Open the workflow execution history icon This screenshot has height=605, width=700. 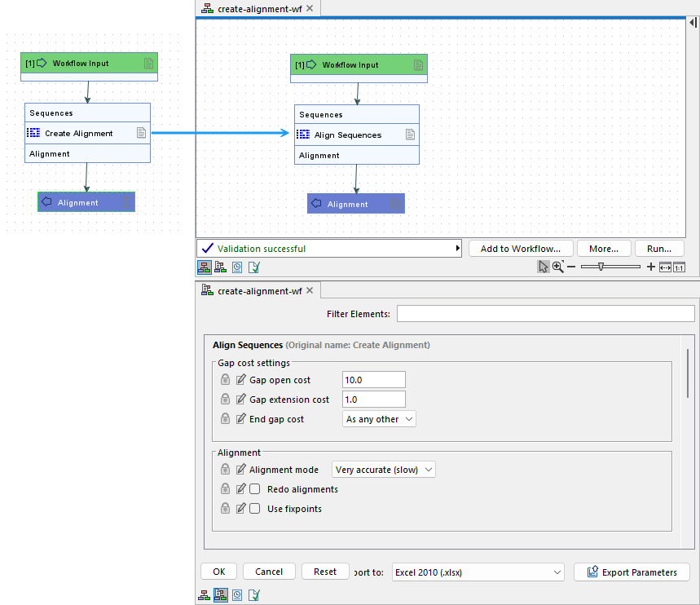237,267
